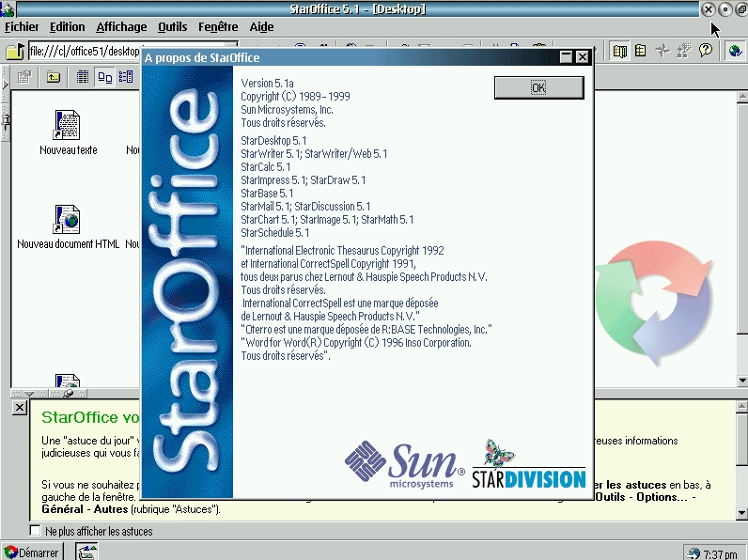Screen dimensions: 748x560
Task: Click the Nouveau document HTML label
Action: pos(69,244)
